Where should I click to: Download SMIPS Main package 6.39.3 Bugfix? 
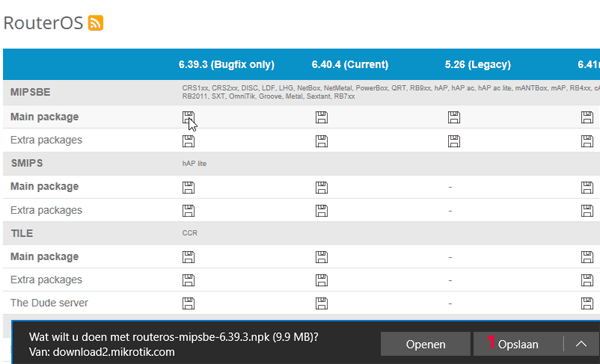pos(188,188)
